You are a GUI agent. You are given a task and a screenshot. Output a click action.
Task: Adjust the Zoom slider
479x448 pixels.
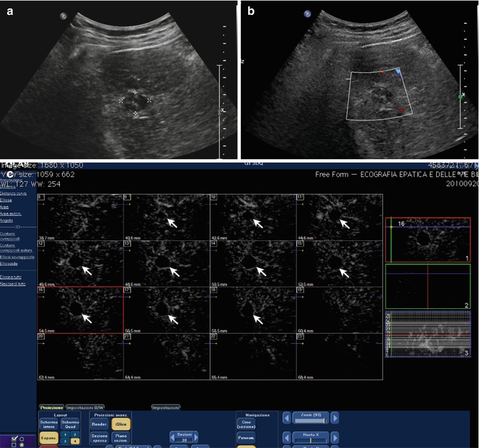[x=313, y=420]
